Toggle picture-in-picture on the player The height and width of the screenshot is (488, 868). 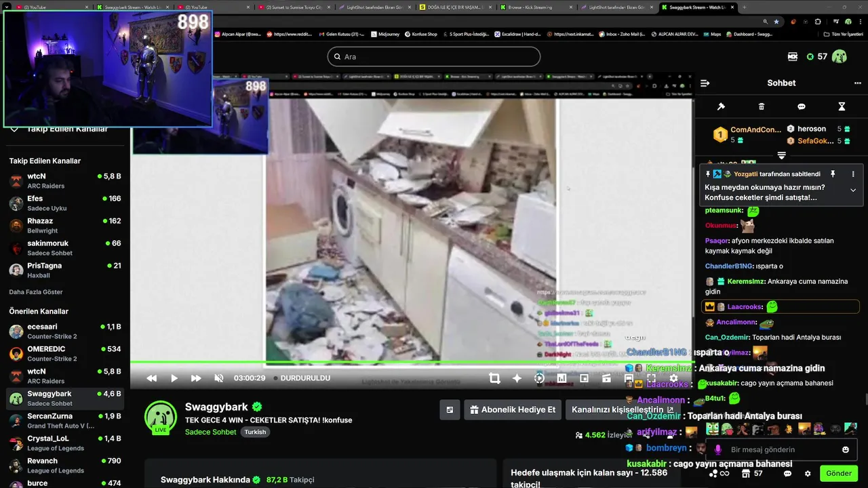pyautogui.click(x=584, y=378)
